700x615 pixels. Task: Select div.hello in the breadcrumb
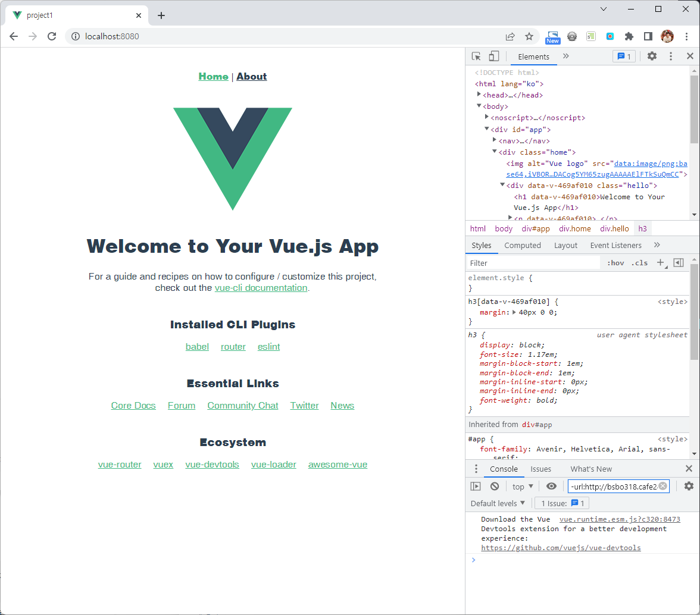(614, 229)
